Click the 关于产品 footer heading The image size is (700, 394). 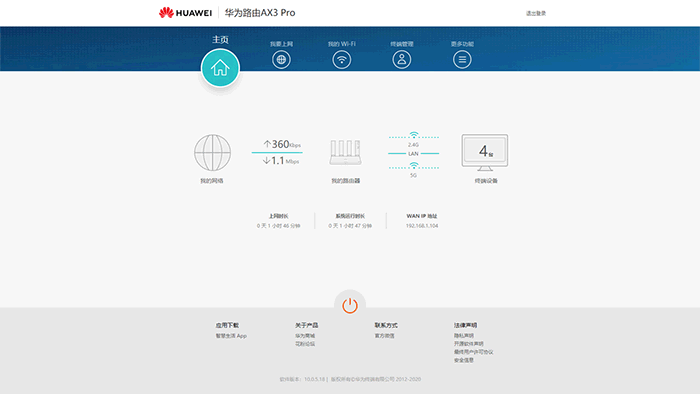[x=307, y=325]
